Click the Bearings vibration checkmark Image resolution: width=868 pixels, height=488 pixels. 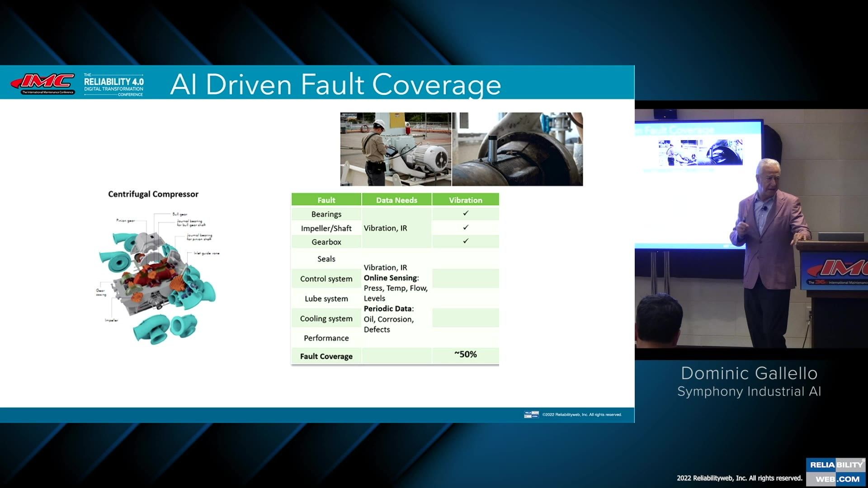[x=466, y=213]
